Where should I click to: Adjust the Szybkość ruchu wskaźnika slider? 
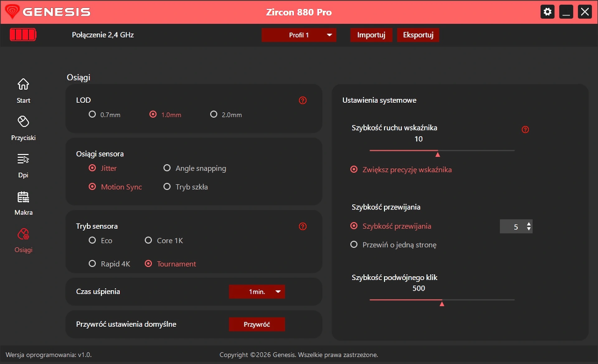coord(442,151)
